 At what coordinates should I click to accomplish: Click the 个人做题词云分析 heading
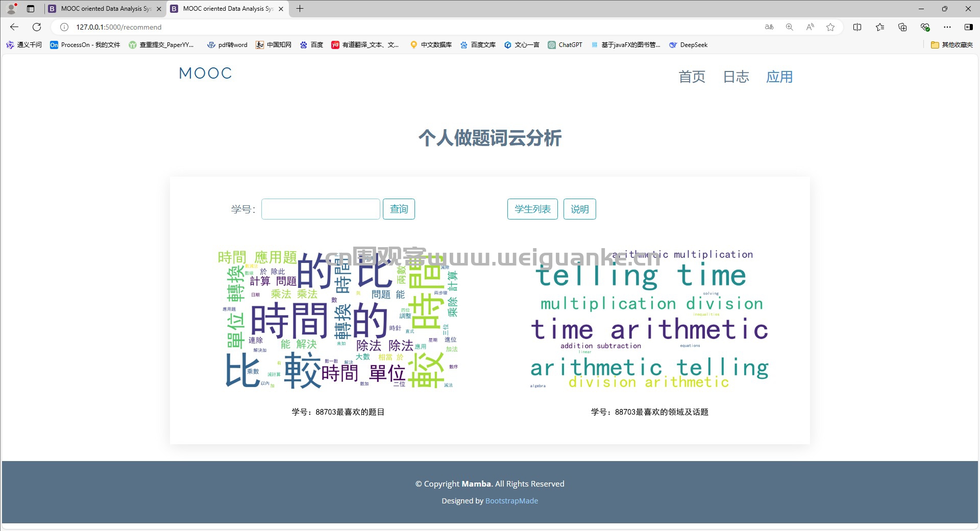tap(490, 138)
